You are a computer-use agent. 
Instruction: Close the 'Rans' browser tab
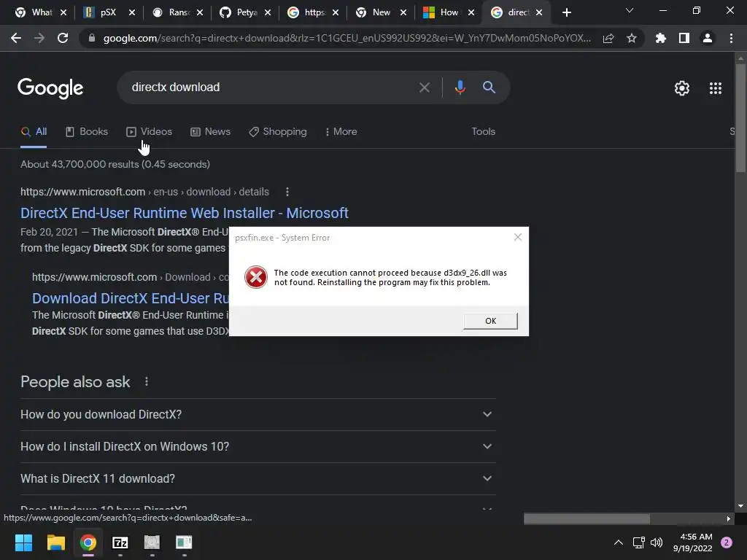click(200, 13)
